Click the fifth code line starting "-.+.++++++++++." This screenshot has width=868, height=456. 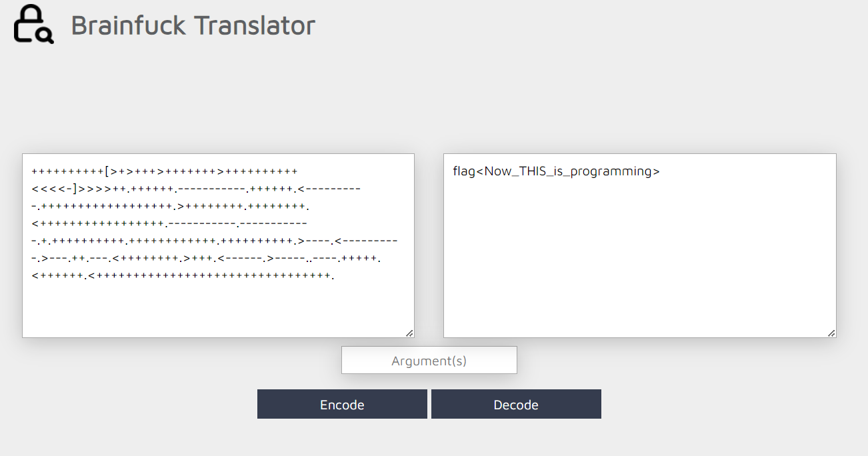point(214,241)
